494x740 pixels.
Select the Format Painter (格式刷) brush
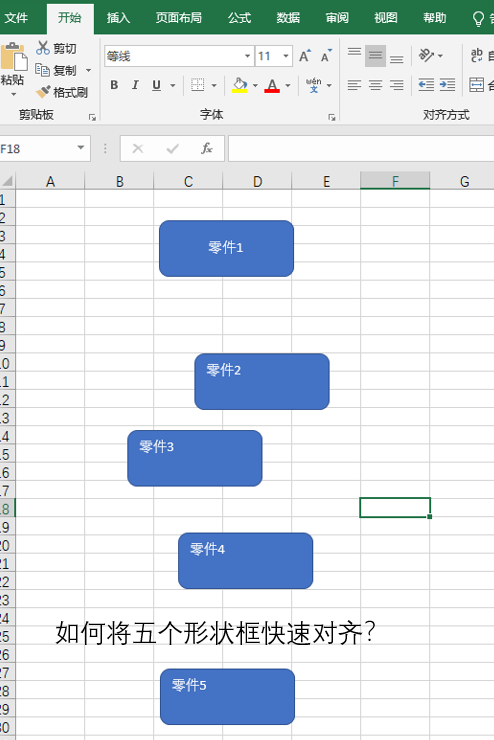pyautogui.click(x=42, y=92)
